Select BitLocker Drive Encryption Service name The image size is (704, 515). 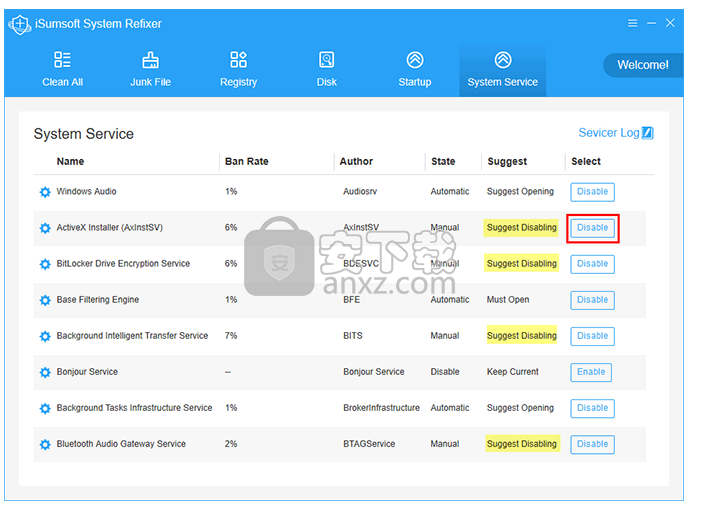coord(123,264)
